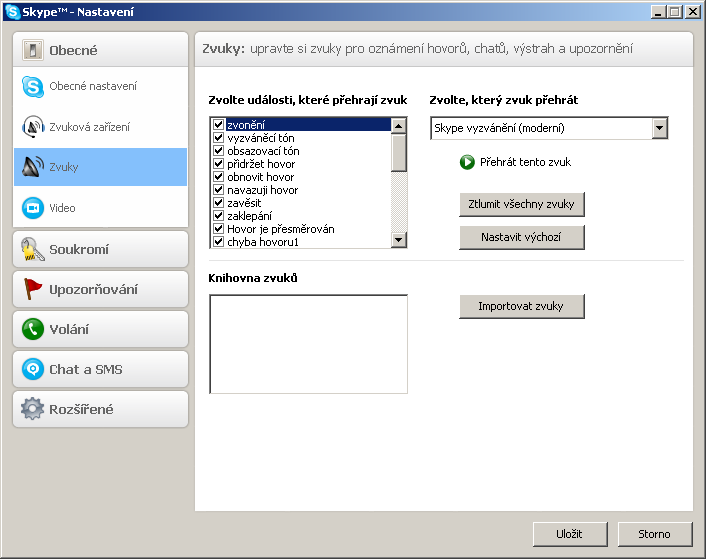The width and height of the screenshot is (706, 559).
Task: Click the padlock keys icon for Soukromí
Action: [x=32, y=249]
